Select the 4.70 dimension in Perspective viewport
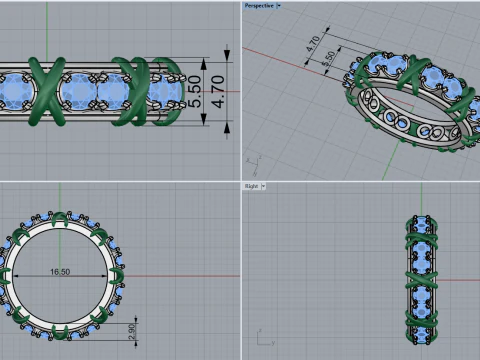This screenshot has height=360, width=480. (x=313, y=44)
